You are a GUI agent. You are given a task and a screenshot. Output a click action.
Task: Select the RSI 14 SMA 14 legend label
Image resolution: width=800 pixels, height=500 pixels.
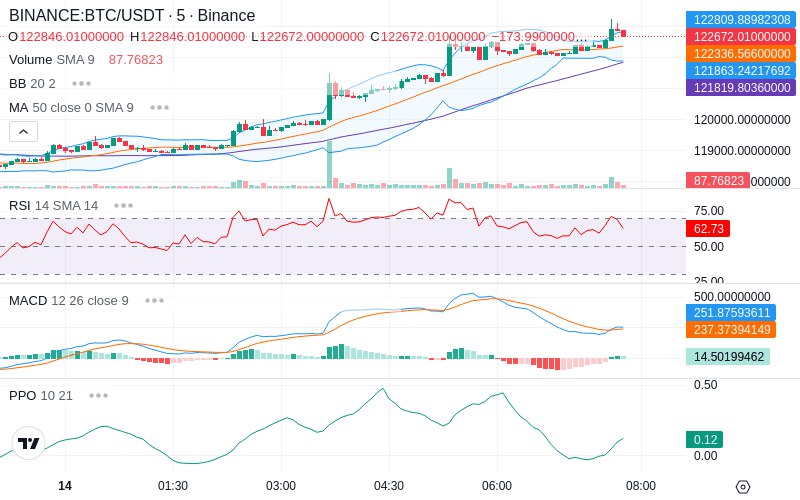pos(54,206)
